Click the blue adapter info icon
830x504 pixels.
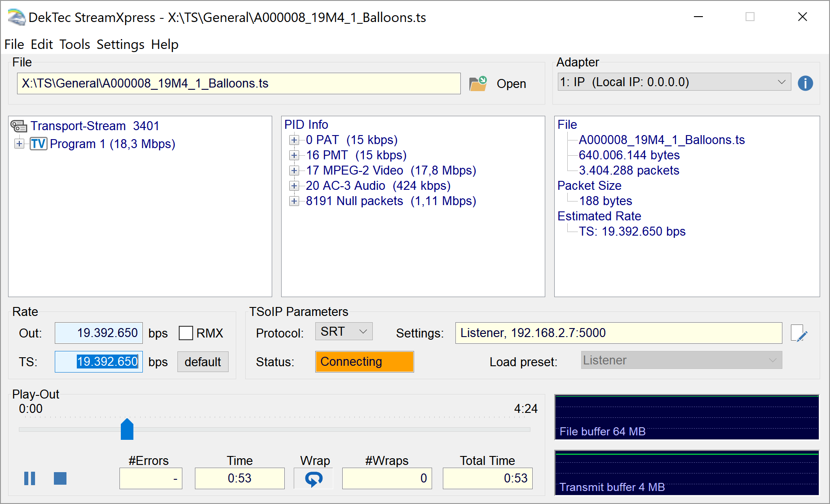pyautogui.click(x=805, y=83)
